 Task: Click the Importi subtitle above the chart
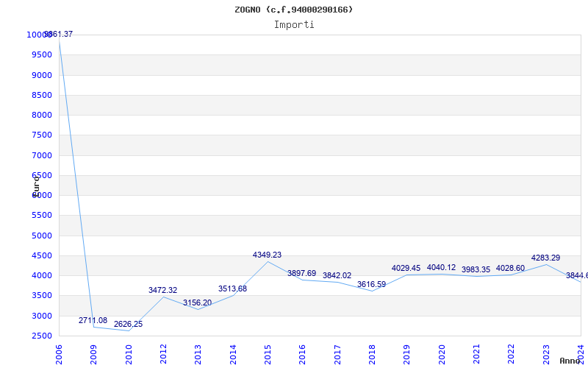tap(294, 24)
